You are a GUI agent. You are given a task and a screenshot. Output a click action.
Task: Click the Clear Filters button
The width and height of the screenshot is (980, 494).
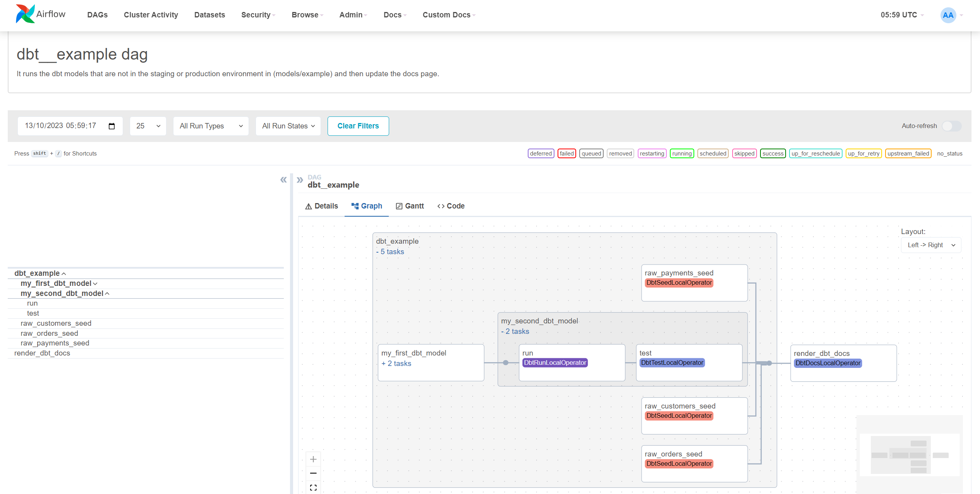(358, 126)
